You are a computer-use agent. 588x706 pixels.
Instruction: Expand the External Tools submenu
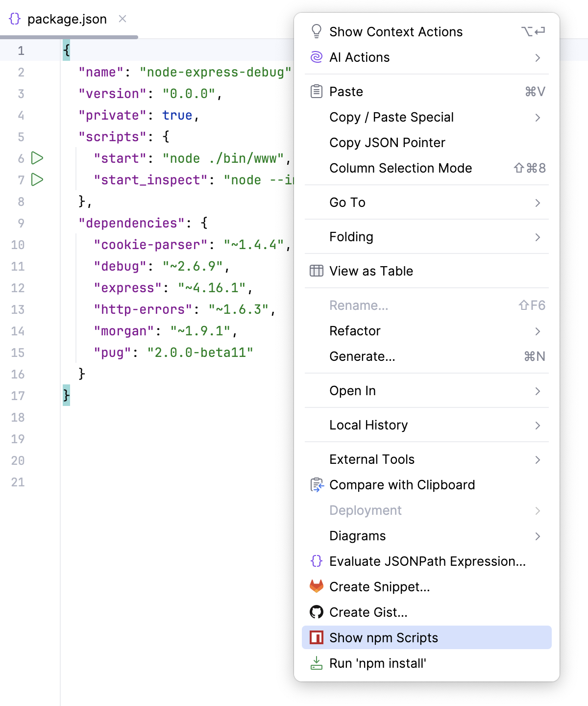(538, 459)
